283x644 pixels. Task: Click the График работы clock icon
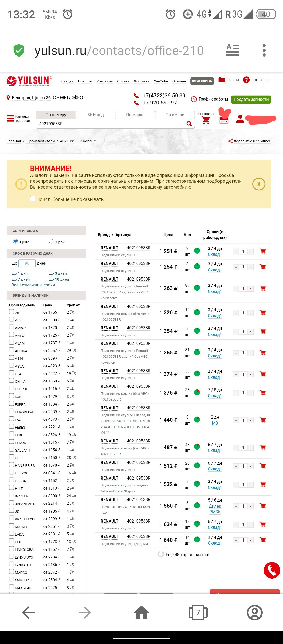(x=194, y=99)
